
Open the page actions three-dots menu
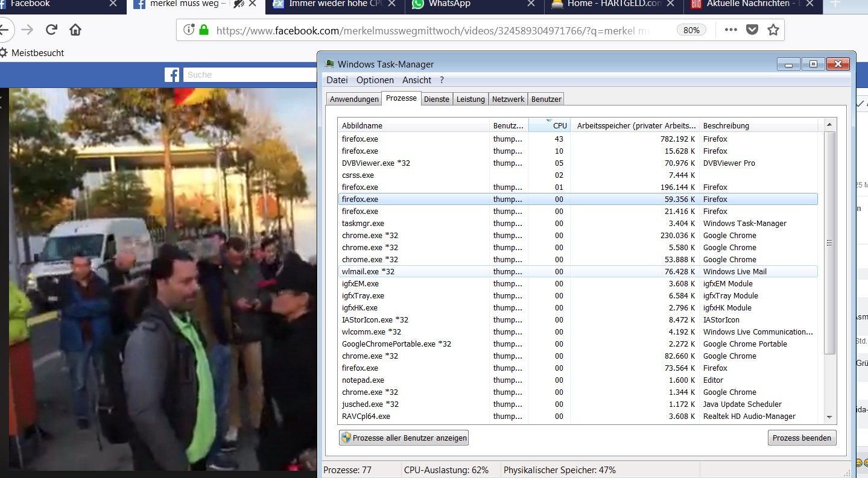730,30
